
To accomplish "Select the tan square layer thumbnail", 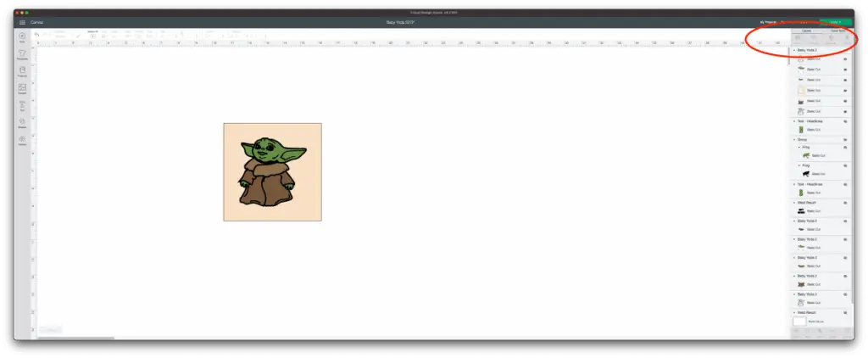I will click(800, 90).
